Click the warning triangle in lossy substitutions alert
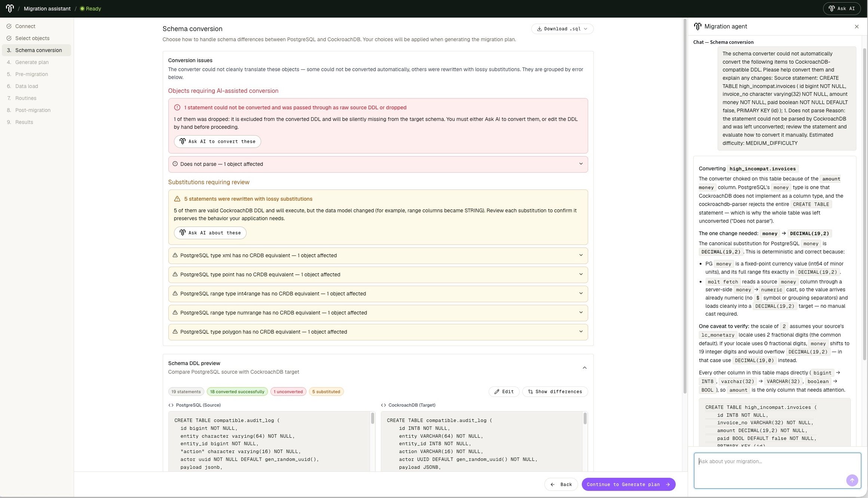The image size is (868, 498). pos(177,199)
